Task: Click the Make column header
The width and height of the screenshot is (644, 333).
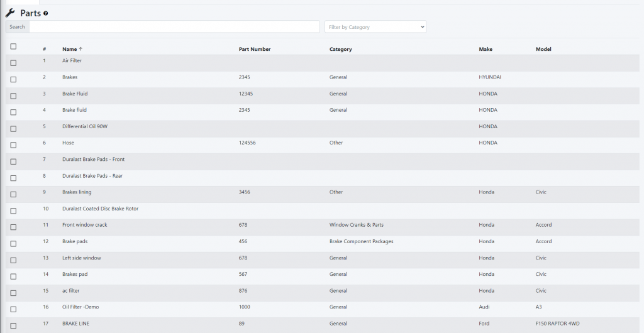Action: pos(486,49)
